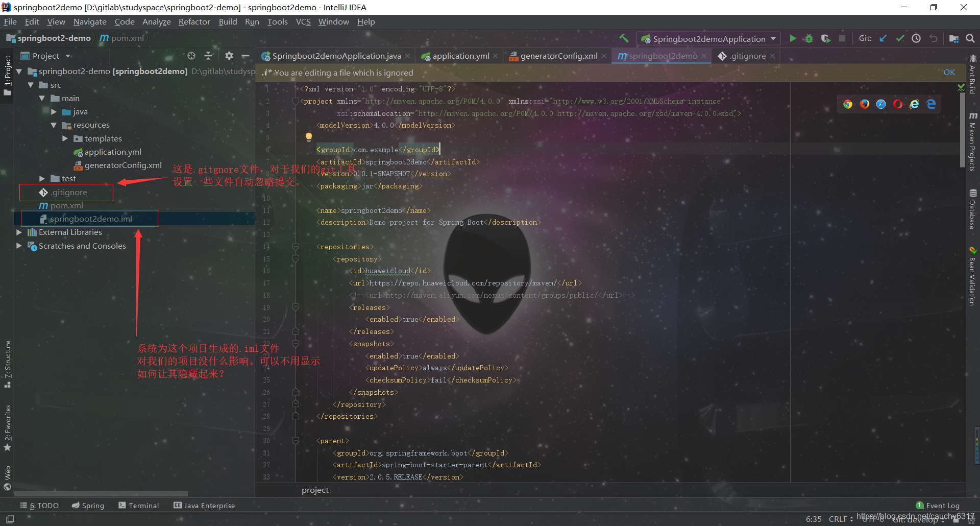Click Git update project arrow icon
Screen dimensions: 980x526
coord(883,38)
